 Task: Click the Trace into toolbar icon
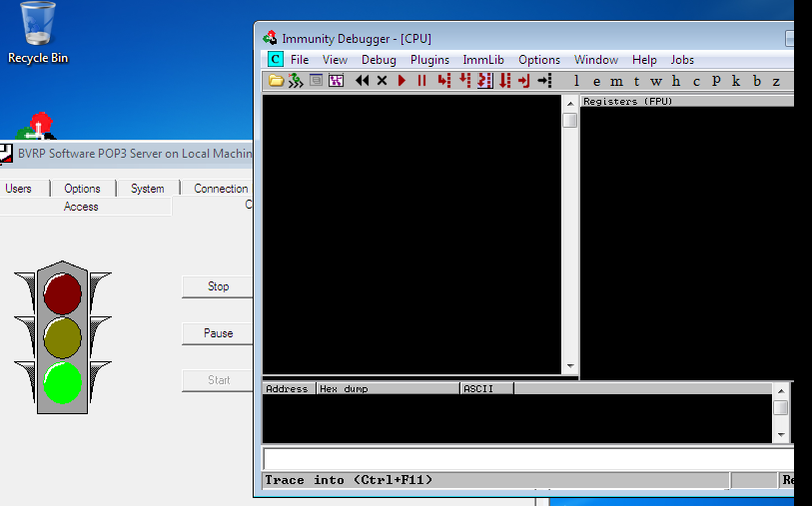pos(484,81)
